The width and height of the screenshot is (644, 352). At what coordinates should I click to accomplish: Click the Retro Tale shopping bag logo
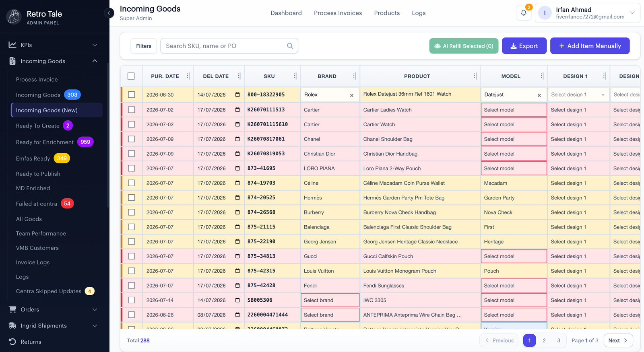(x=14, y=17)
